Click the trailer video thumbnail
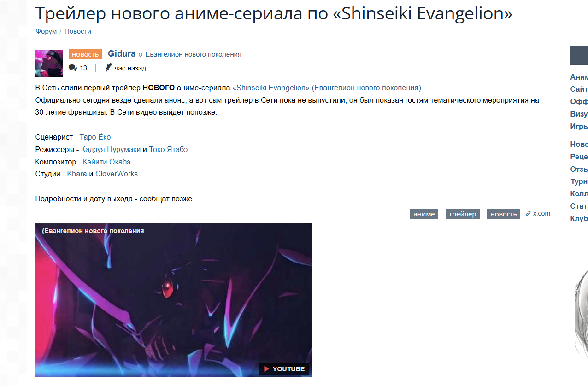The image size is (588, 386). 173,300
